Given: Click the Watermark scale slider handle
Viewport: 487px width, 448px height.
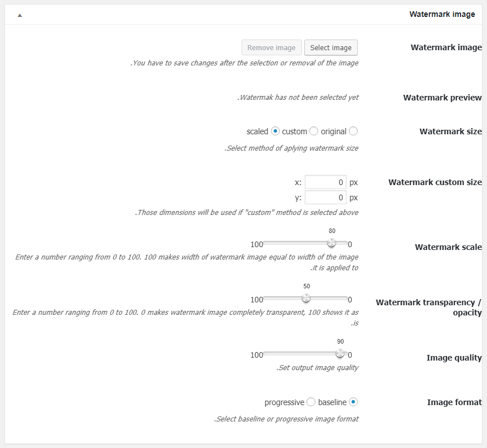Looking at the screenshot, I should pyautogui.click(x=331, y=243).
